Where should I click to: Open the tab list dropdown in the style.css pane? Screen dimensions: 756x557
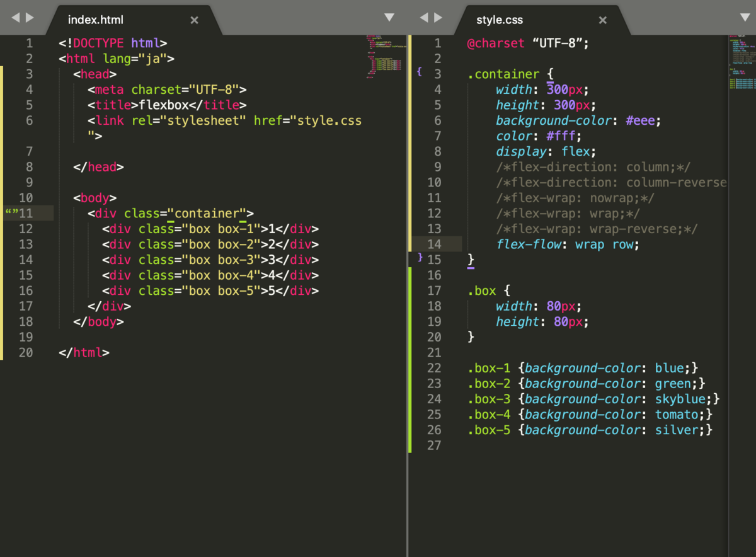745,18
